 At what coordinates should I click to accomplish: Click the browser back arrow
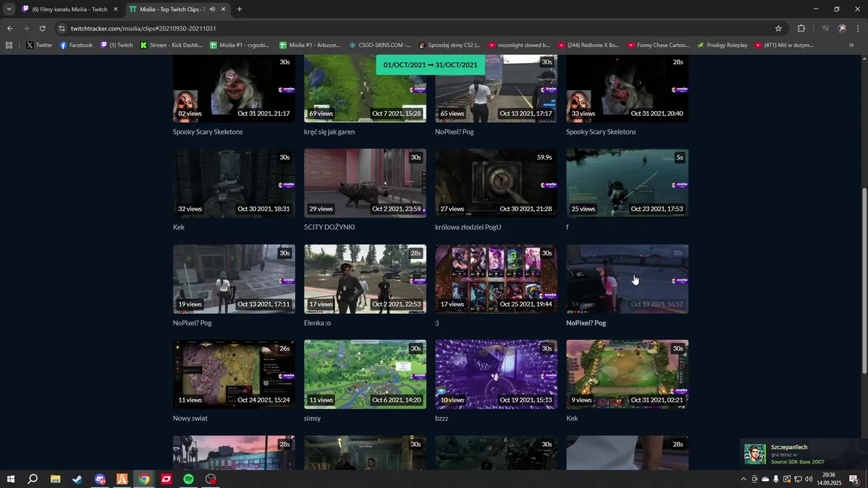[9, 28]
